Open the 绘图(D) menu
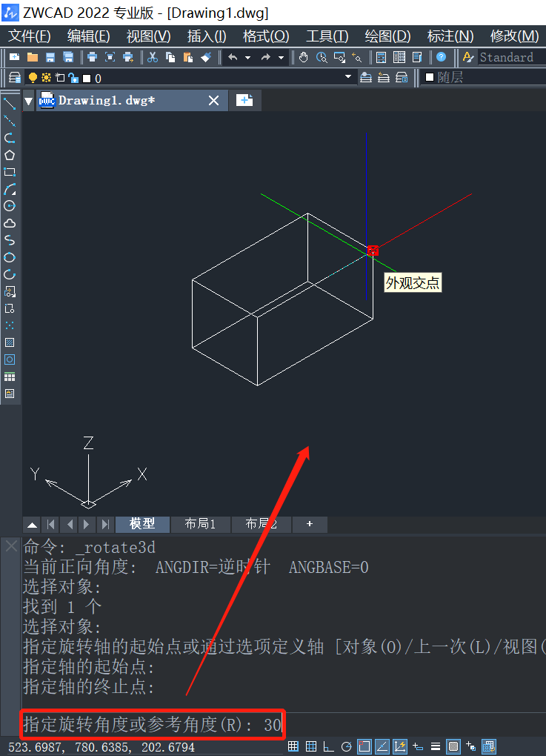Viewport: 546px width, 756px height. pyautogui.click(x=387, y=36)
